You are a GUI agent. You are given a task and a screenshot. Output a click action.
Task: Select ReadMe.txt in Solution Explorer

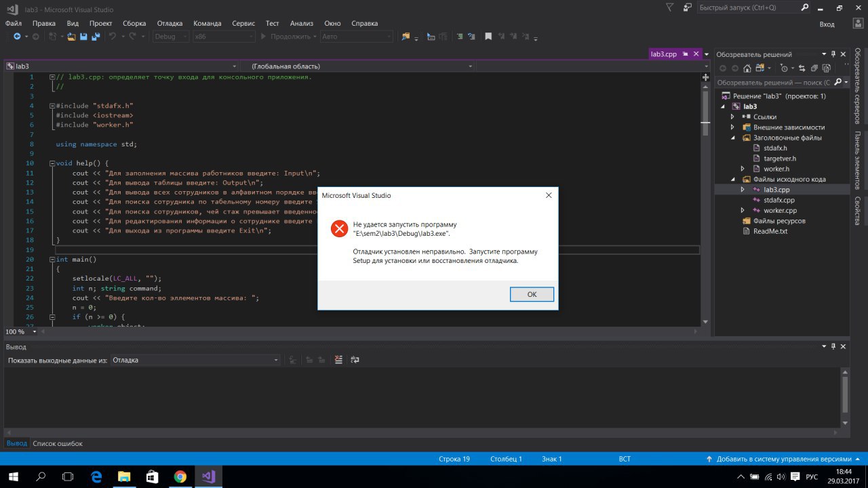[770, 231]
